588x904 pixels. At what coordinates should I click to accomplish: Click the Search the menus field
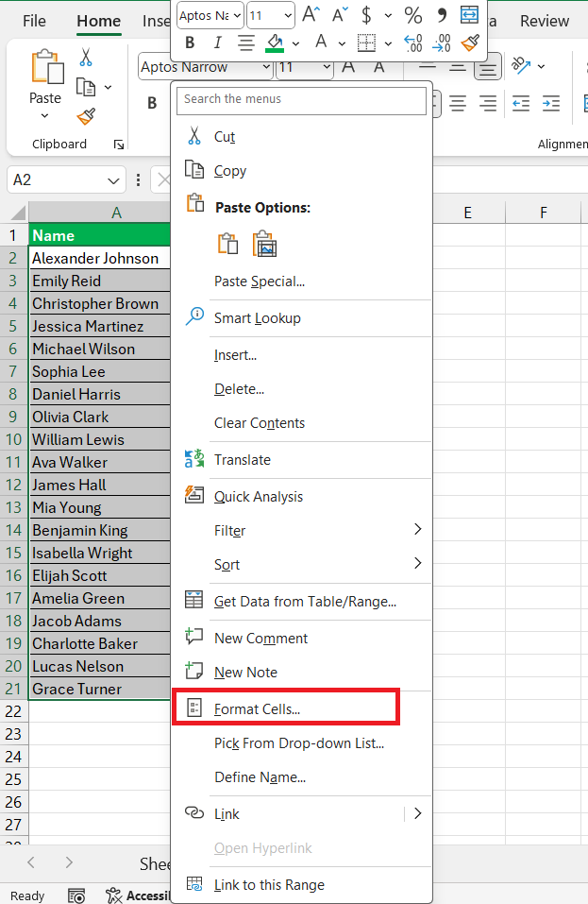301,99
